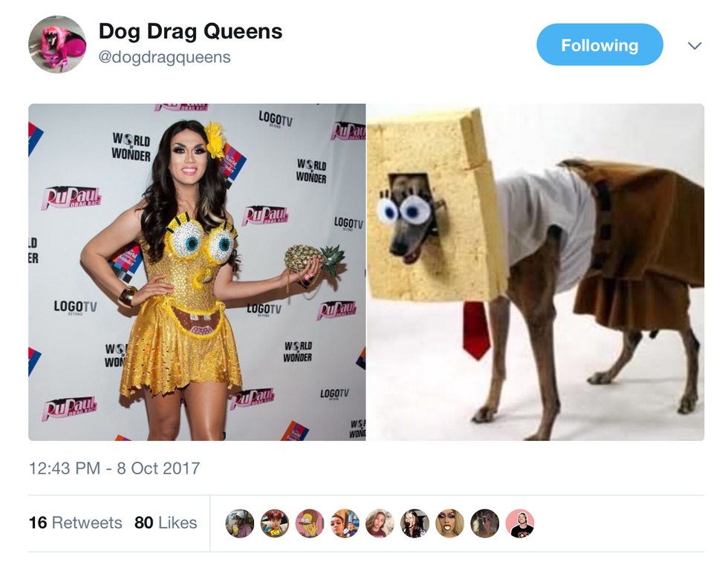Click liker avatar with red hair and orange ring
Image resolution: width=728 pixels, height=562 pixels.
click(275, 523)
